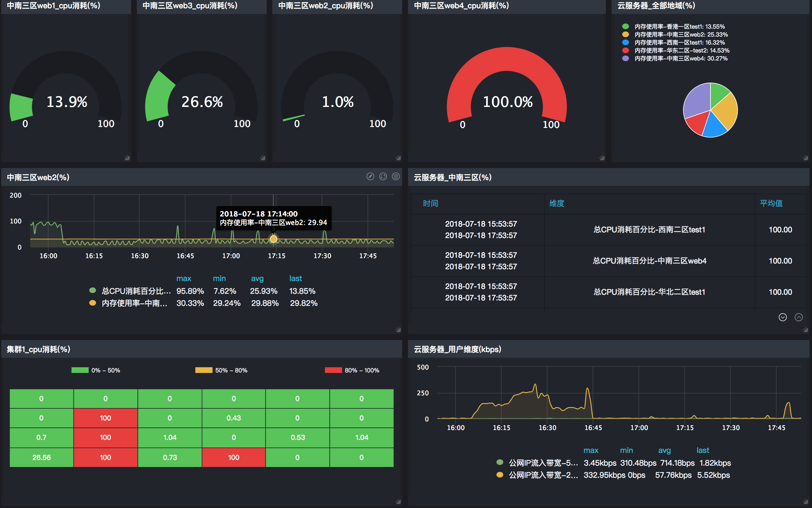Click the resize handle of 中南三区web4_cpu消耗 panel
Image resolution: width=812 pixels, height=508 pixels.
click(x=602, y=158)
